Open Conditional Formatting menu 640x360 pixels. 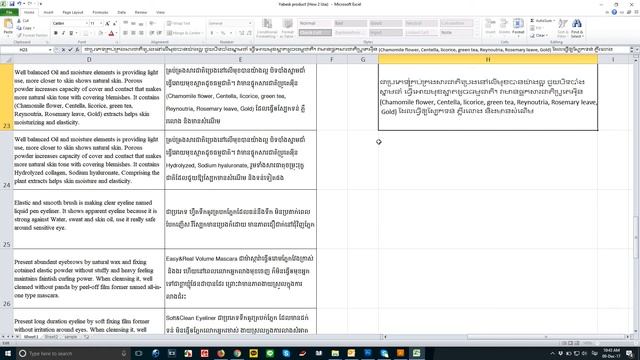267,28
